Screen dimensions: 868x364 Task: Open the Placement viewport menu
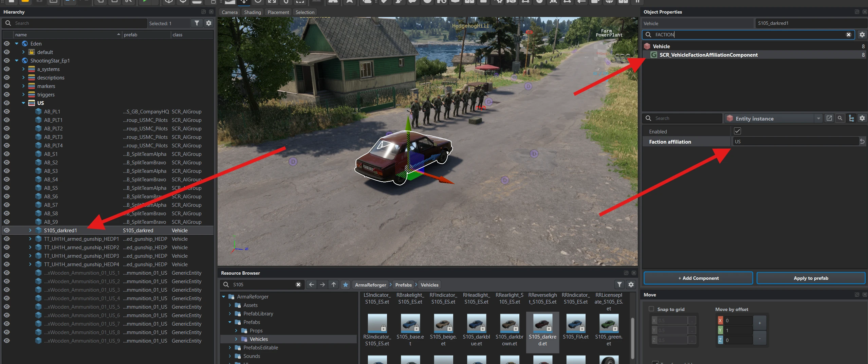pyautogui.click(x=278, y=12)
